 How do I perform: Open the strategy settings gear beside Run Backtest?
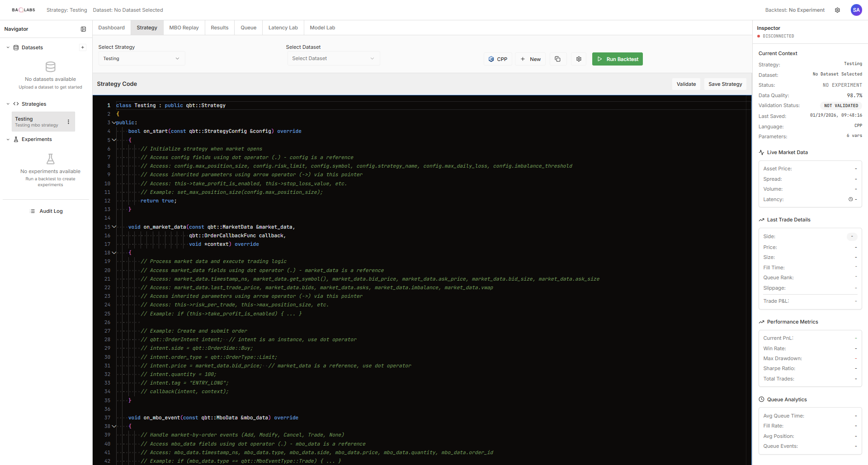[x=579, y=59]
